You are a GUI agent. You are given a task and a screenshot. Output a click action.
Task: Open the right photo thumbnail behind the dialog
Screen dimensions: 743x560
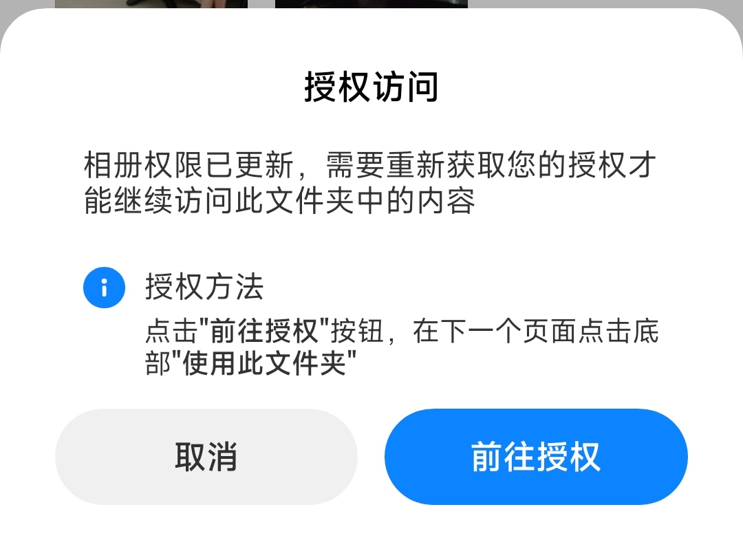tap(371, 4)
